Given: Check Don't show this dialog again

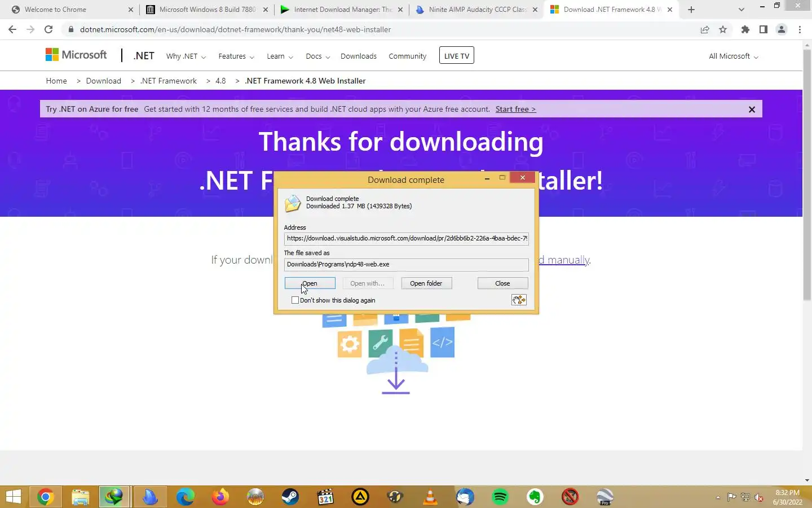Looking at the screenshot, I should coord(295,300).
